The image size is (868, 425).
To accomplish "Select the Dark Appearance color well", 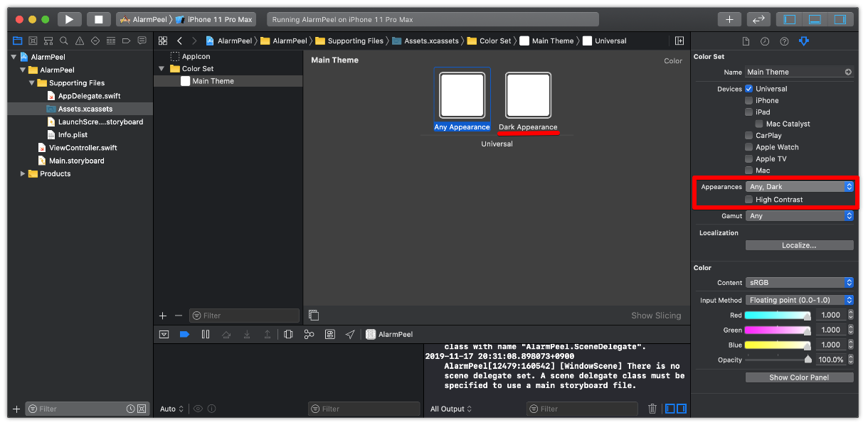I will pyautogui.click(x=528, y=95).
